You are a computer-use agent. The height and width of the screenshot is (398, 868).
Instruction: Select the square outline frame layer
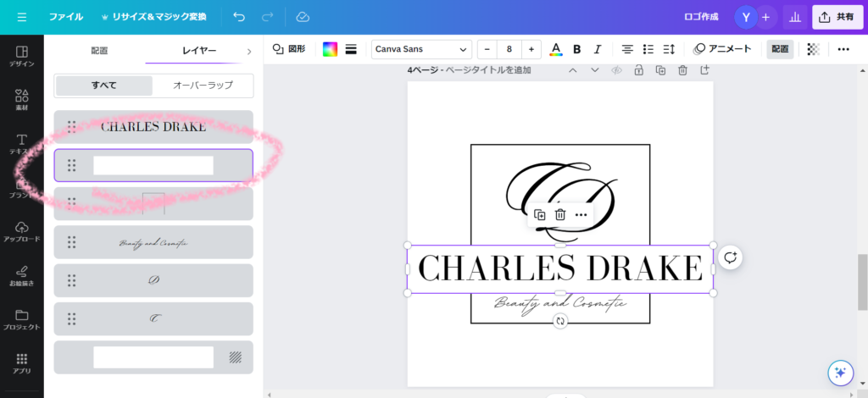(x=153, y=203)
